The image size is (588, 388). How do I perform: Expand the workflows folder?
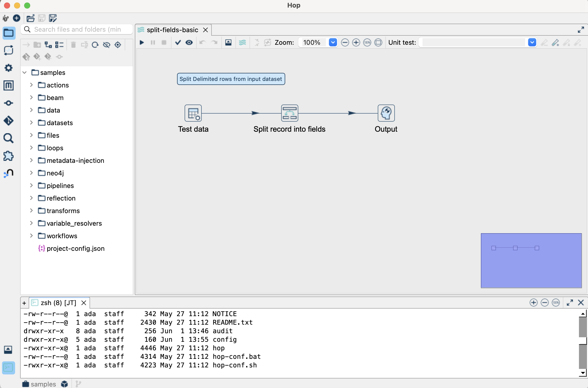click(31, 236)
